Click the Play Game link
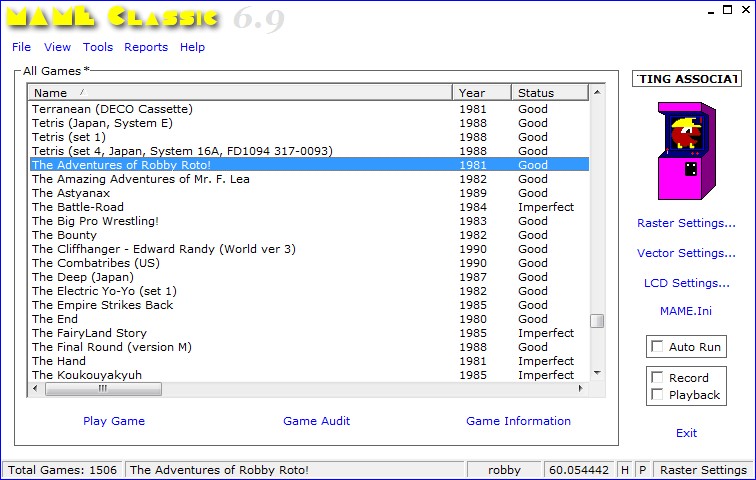This screenshot has height=480, width=756. tap(114, 421)
